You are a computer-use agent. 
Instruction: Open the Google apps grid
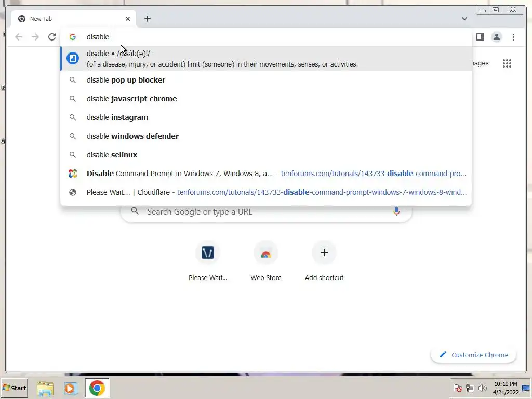(x=507, y=63)
